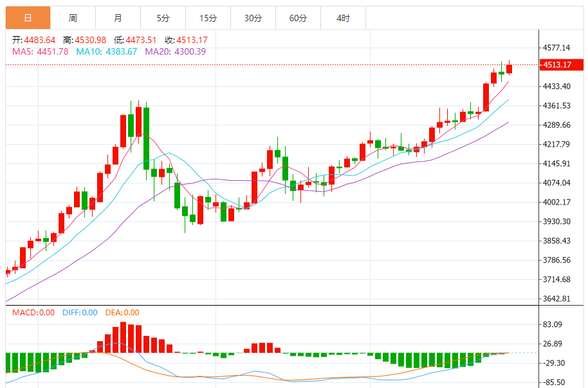Click the MA5 indicator label

click(x=40, y=51)
